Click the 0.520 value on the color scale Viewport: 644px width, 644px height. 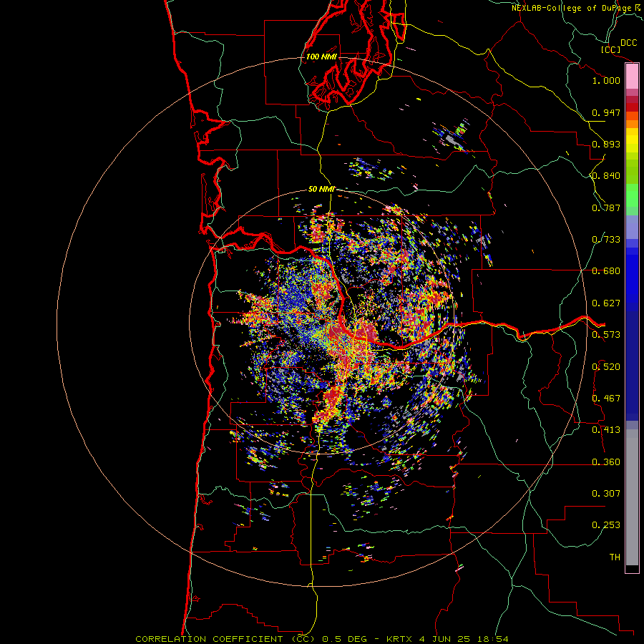point(606,367)
